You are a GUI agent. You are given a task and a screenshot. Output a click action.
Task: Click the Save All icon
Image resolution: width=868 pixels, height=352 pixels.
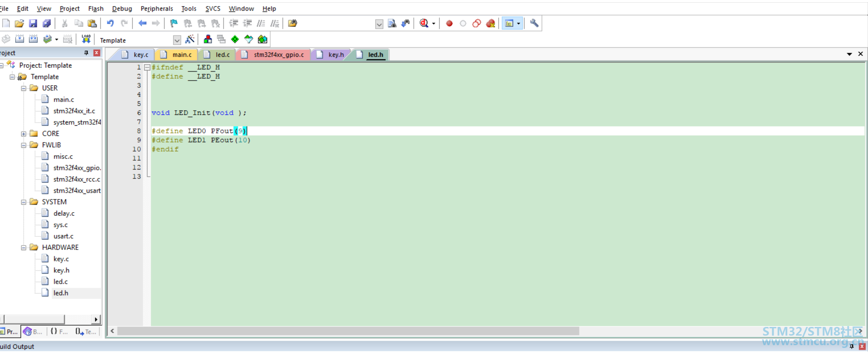pyautogui.click(x=46, y=23)
